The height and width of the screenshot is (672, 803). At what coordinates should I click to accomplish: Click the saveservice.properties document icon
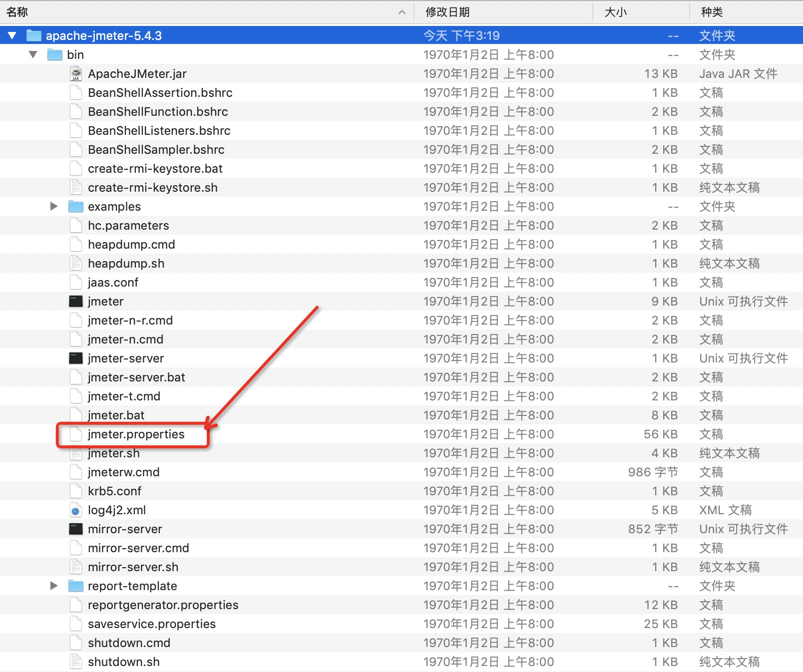pyautogui.click(x=76, y=624)
